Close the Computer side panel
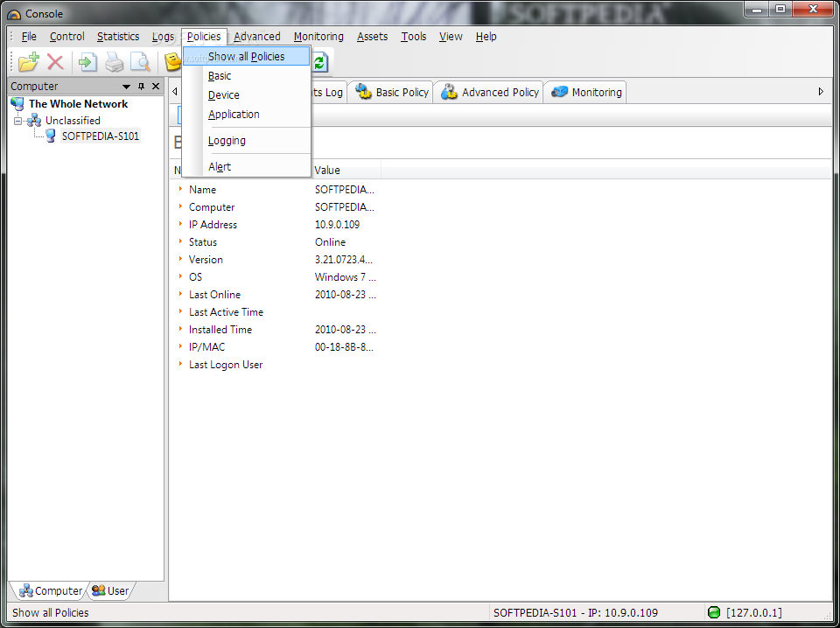840x628 pixels. click(156, 87)
